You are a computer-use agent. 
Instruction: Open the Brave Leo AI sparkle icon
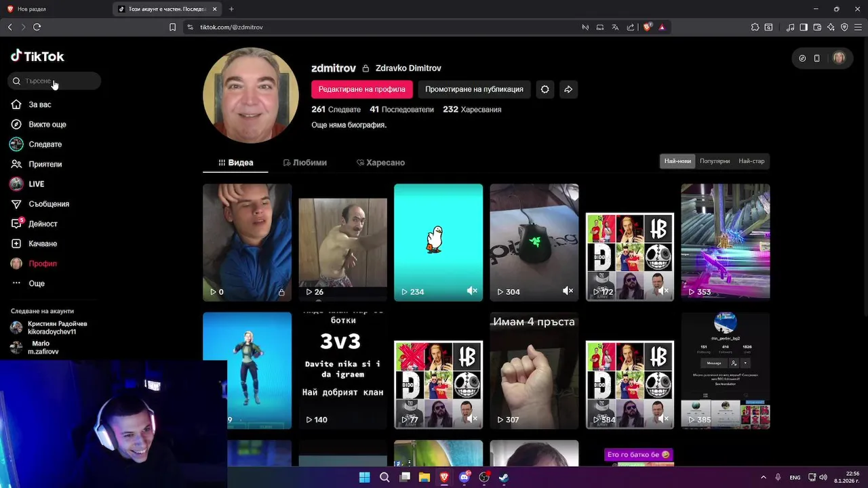831,27
